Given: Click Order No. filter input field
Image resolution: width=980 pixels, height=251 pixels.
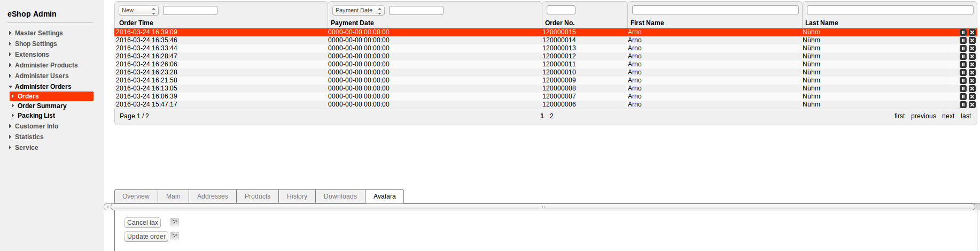Looking at the screenshot, I should pyautogui.click(x=561, y=10).
